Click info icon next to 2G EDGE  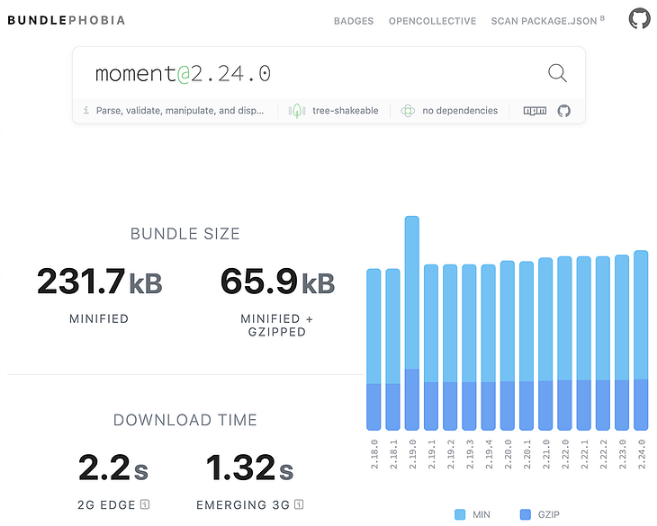click(x=145, y=504)
